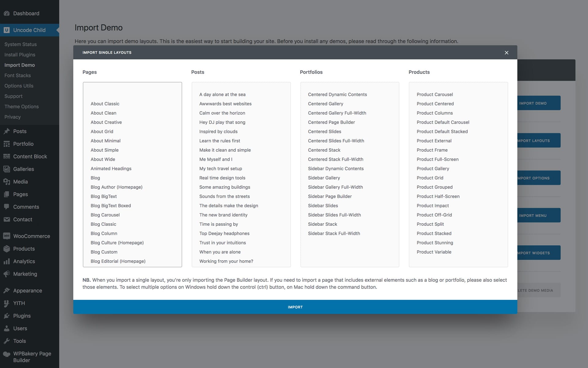Click the Appearance paintbrush icon
The image size is (588, 368).
click(6, 290)
